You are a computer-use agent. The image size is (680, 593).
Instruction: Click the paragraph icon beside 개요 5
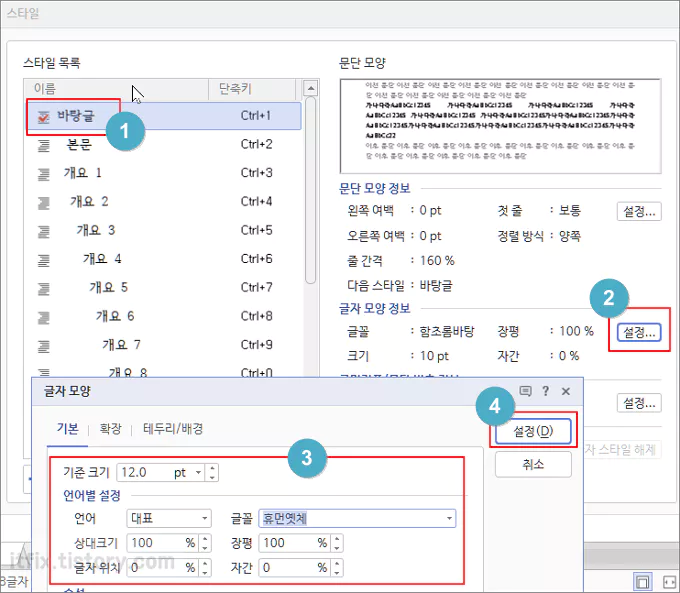[44, 288]
